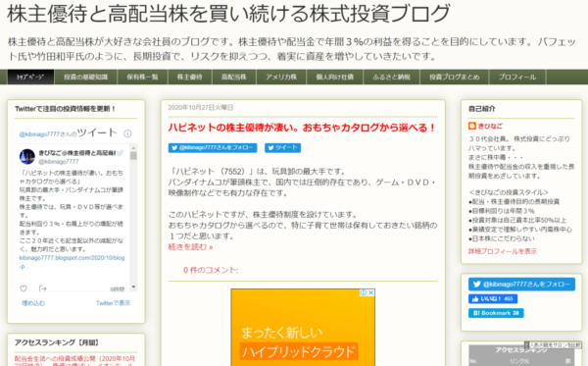Open the kibinago7777.blogspot.com link in the tweet
Screen dimensions: 588x366
tap(72, 262)
